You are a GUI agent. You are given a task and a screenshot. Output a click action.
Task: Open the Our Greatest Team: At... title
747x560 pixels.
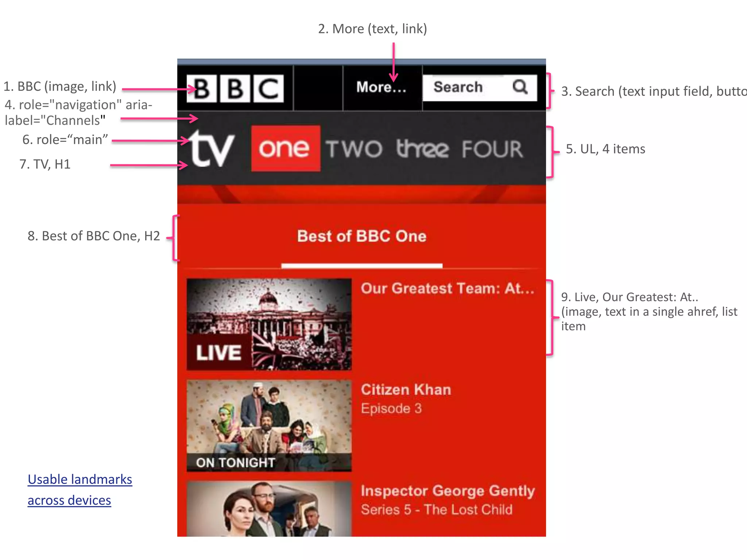448,288
